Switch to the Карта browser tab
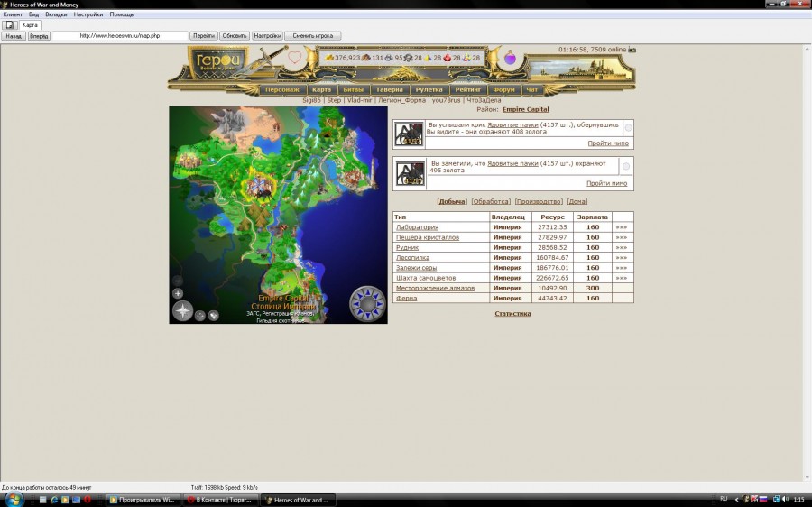 point(30,25)
